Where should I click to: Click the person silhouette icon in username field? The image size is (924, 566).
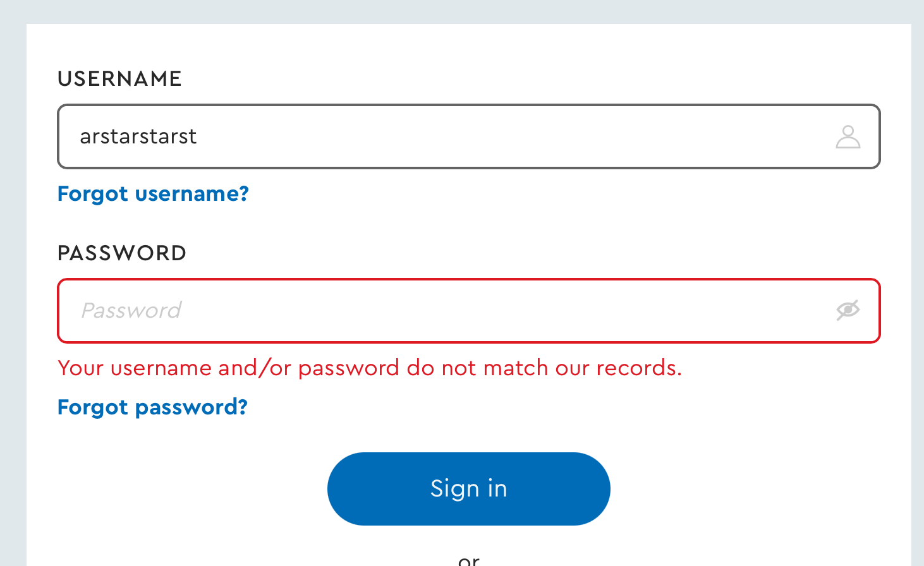pos(848,136)
